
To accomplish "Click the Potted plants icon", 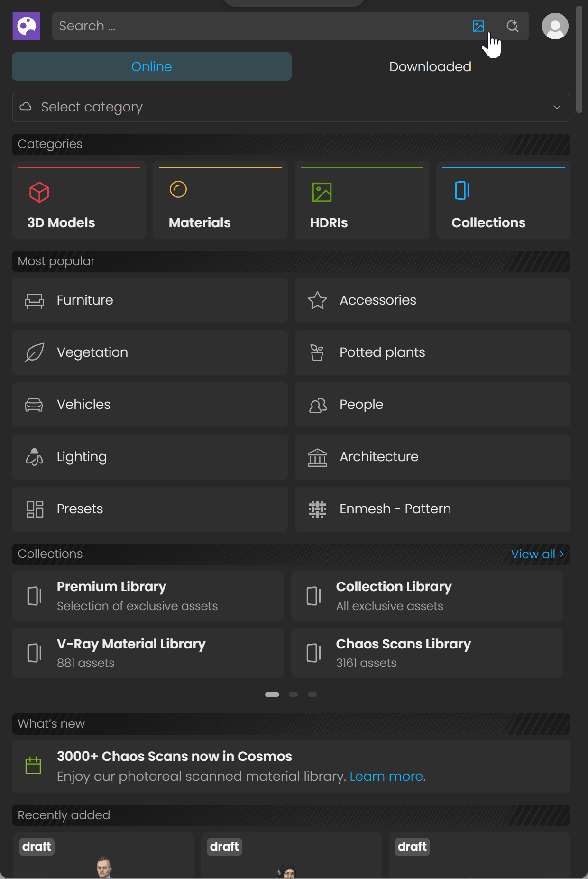I will click(x=317, y=352).
